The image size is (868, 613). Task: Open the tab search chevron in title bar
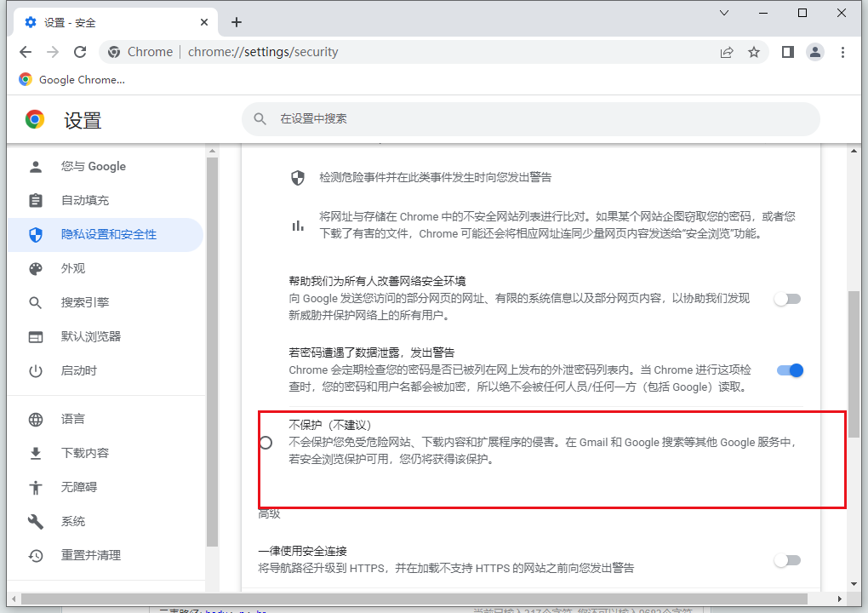click(724, 13)
